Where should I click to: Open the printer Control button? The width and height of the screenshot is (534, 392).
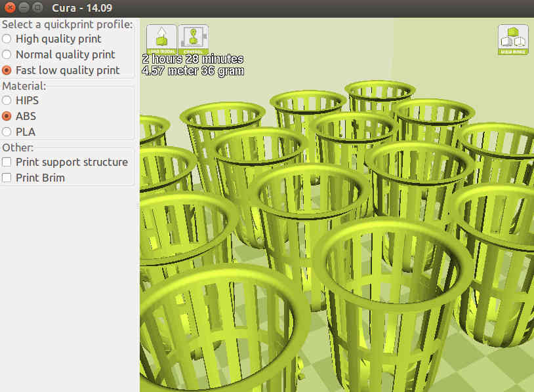click(x=193, y=39)
